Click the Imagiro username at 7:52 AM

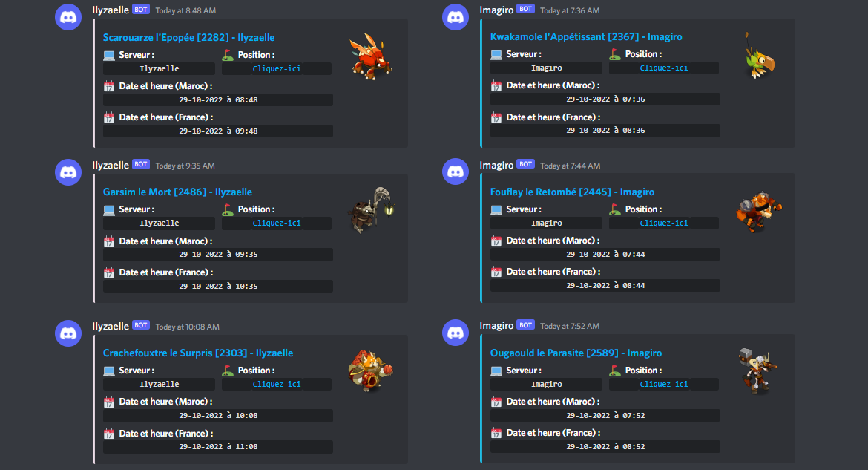496,326
